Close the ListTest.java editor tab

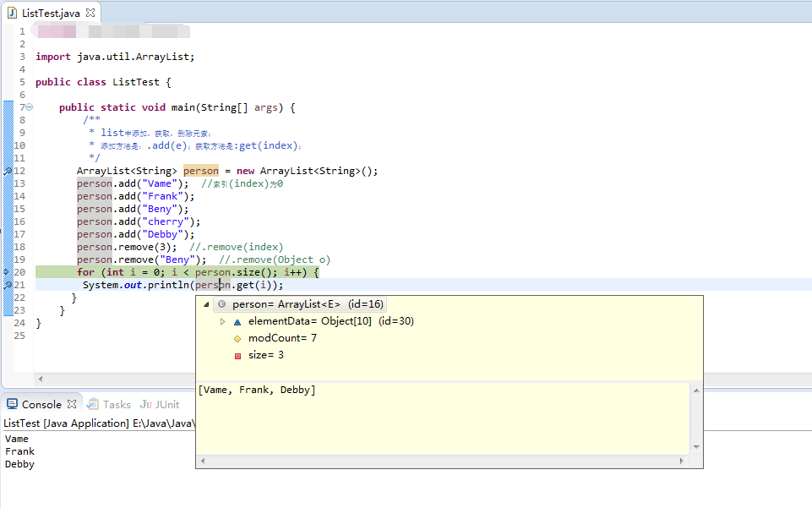click(x=90, y=13)
